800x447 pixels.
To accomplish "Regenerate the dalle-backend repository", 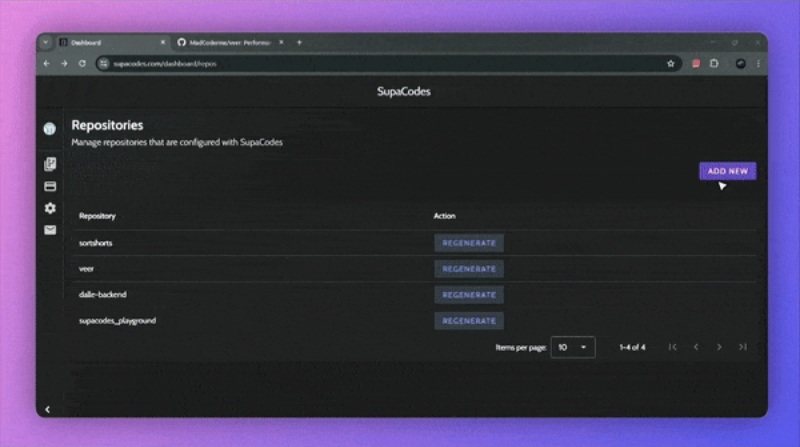I will click(x=469, y=295).
